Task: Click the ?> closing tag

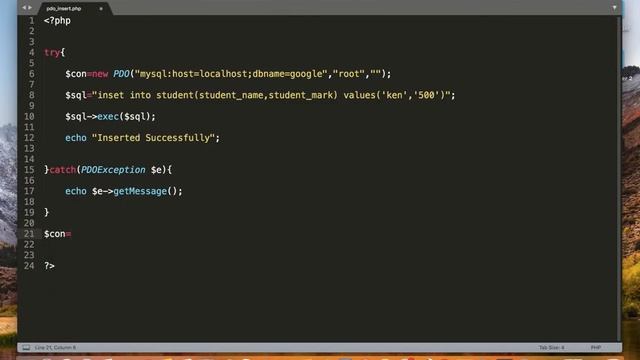Action: (x=49, y=266)
